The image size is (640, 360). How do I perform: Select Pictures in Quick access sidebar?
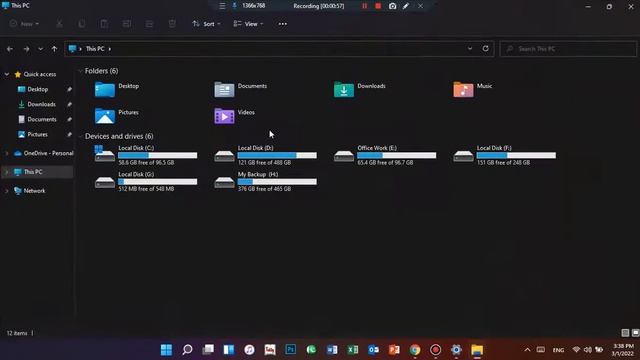[38, 135]
